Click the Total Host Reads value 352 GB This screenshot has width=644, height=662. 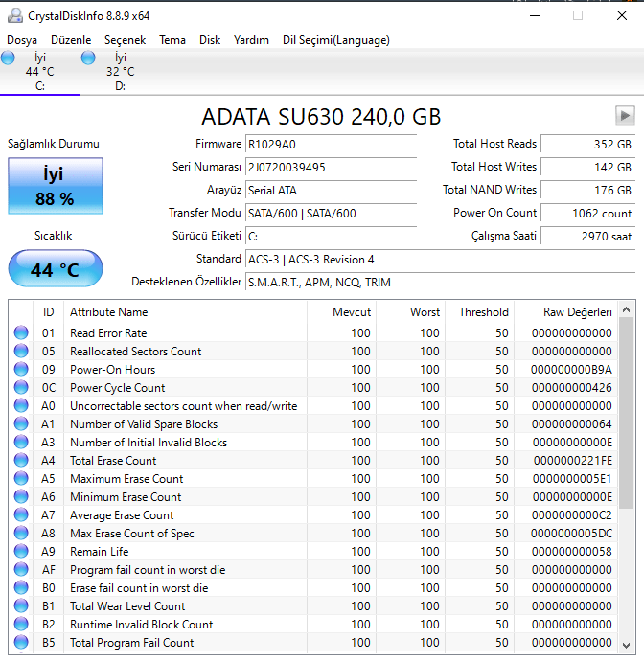pyautogui.click(x=587, y=145)
